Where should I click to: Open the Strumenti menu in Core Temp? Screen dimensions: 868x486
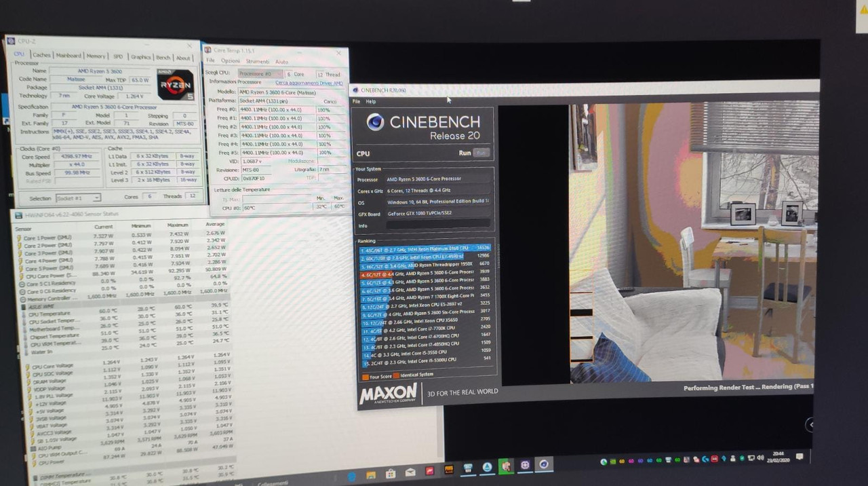[257, 61]
